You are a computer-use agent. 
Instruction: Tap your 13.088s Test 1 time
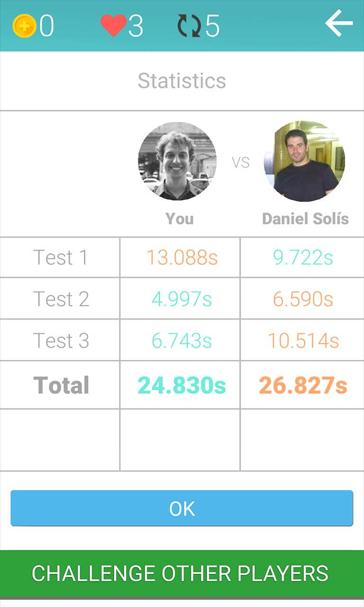pyautogui.click(x=182, y=258)
